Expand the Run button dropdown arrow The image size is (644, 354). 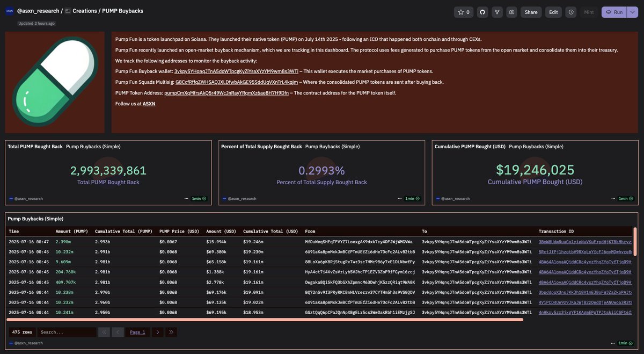(x=632, y=12)
